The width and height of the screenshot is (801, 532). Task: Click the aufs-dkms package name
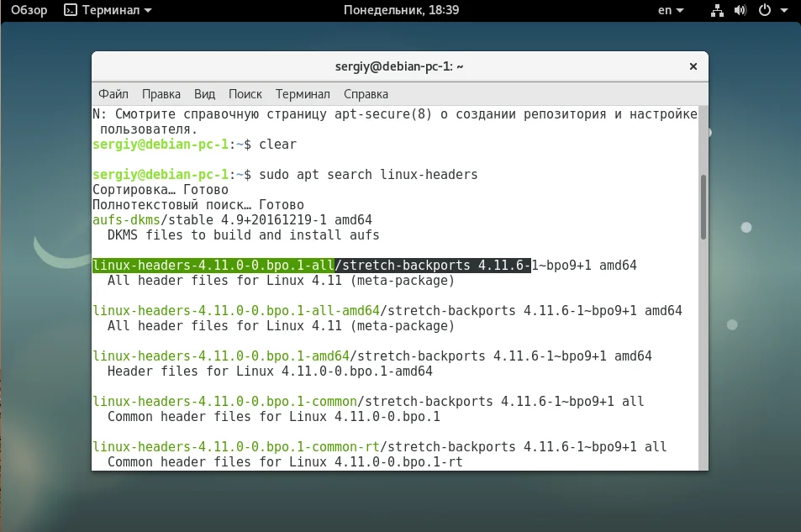tap(126, 219)
